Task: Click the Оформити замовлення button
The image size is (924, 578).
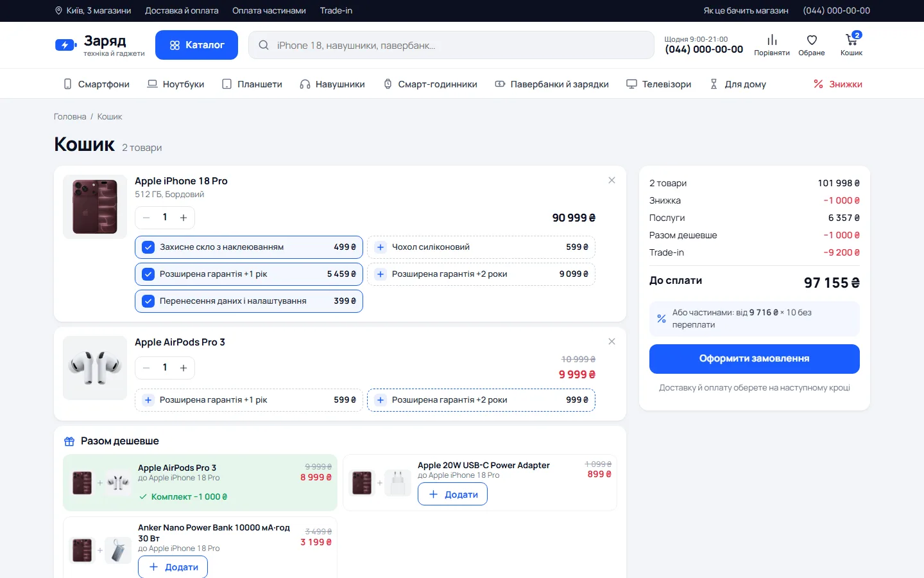Action: coord(755,359)
